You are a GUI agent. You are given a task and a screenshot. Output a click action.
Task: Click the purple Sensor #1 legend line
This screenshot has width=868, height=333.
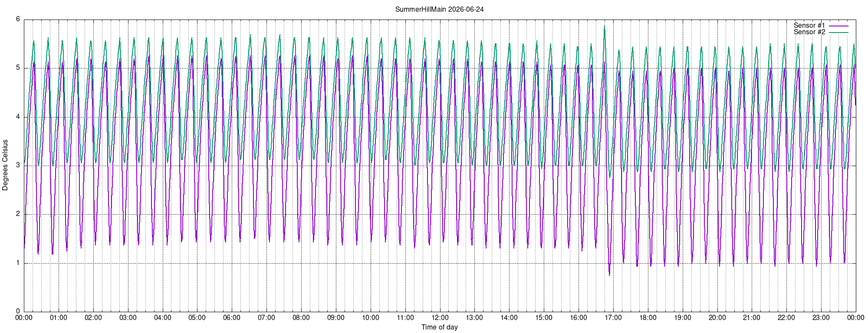(838, 26)
